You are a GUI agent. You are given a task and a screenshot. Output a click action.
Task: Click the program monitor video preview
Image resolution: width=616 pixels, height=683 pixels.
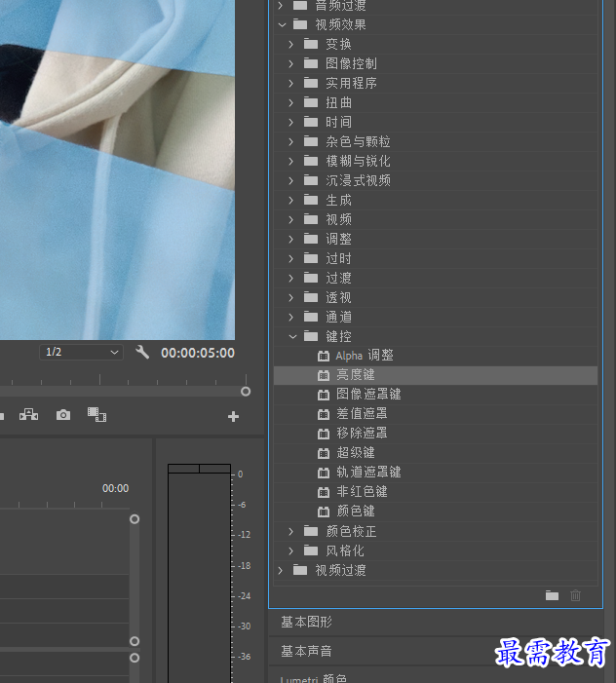[x=117, y=170]
